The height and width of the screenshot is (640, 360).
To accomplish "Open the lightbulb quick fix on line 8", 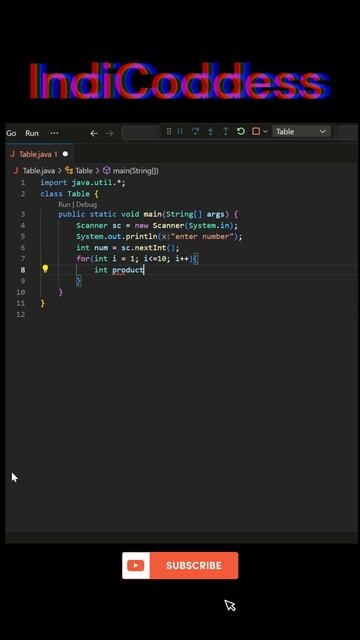I will 45,269.
